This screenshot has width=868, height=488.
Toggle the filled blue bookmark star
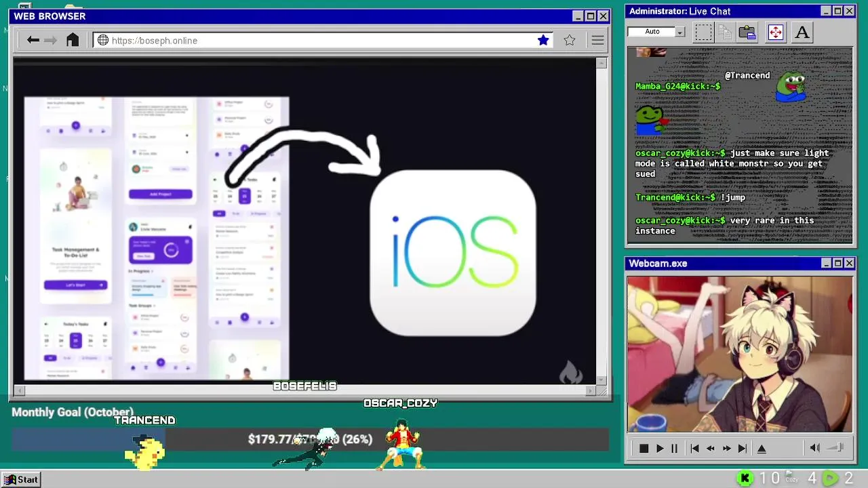[x=543, y=41]
